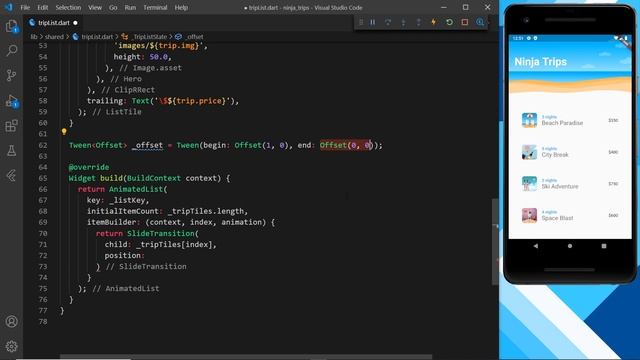The height and width of the screenshot is (360, 640).
Task: Tap the Android home button on emulator
Action: (x=570, y=246)
